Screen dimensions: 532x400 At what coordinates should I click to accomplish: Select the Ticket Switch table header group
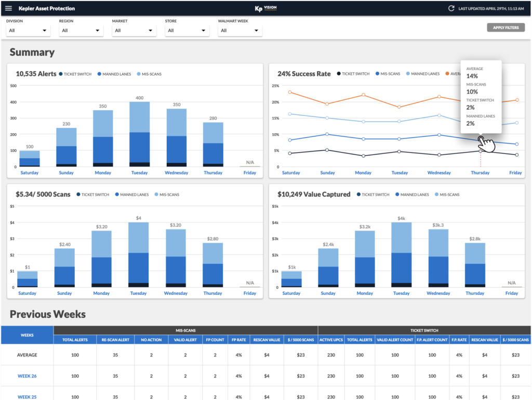click(x=424, y=330)
